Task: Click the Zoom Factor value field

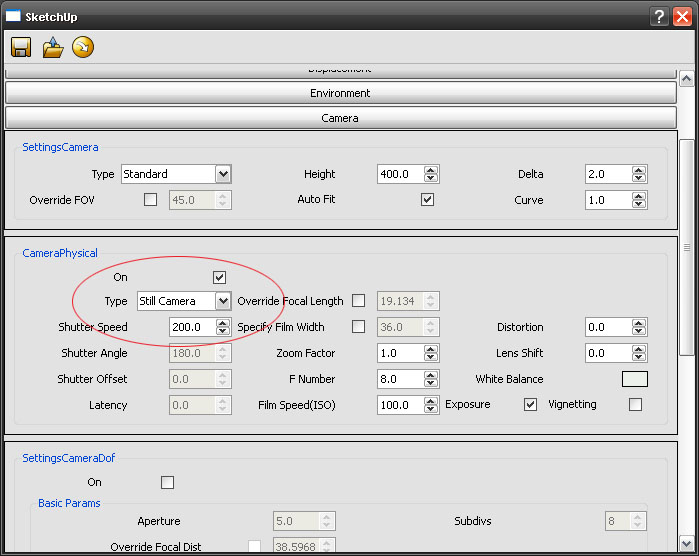Action: 400,353
